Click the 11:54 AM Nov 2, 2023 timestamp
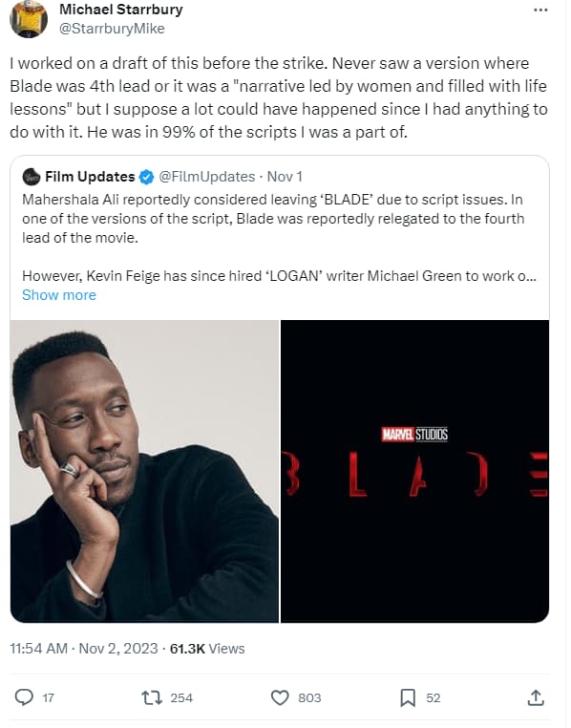571x728 pixels. tap(84, 648)
